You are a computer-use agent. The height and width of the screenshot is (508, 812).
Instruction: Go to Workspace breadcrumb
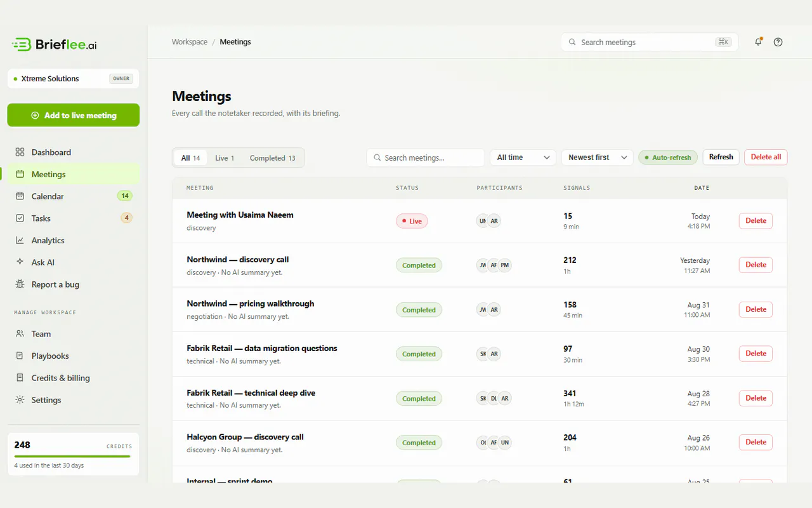coord(190,42)
